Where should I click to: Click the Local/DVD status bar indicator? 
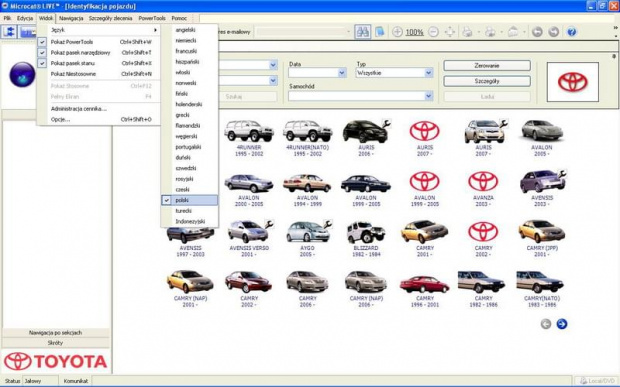coord(597,381)
